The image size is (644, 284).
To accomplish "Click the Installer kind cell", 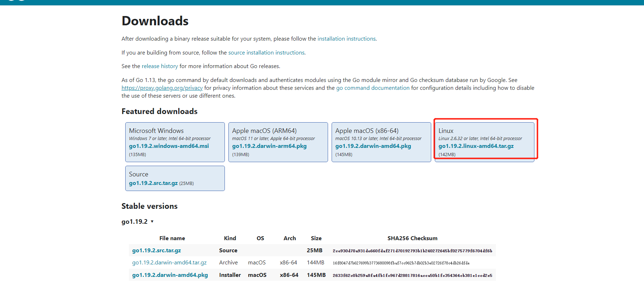I will click(x=230, y=275).
